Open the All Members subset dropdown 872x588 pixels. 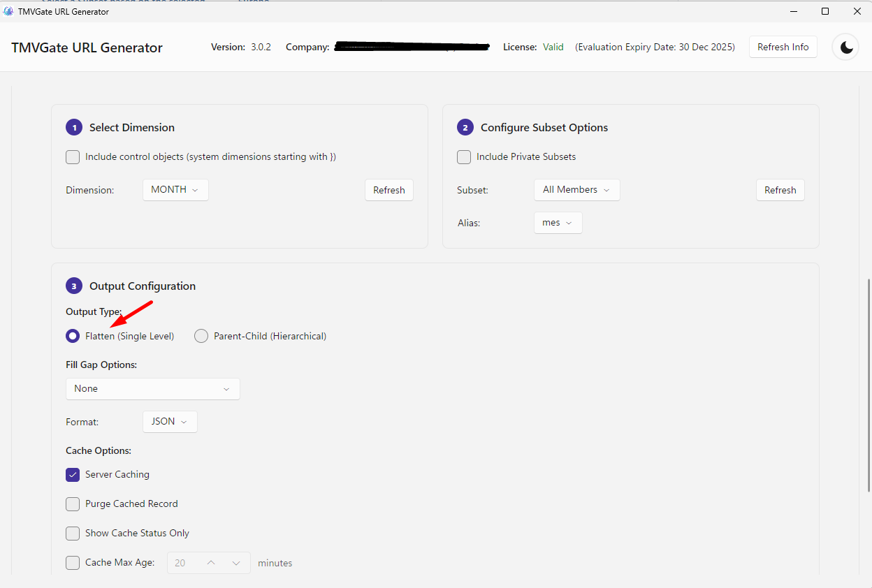[x=576, y=190]
